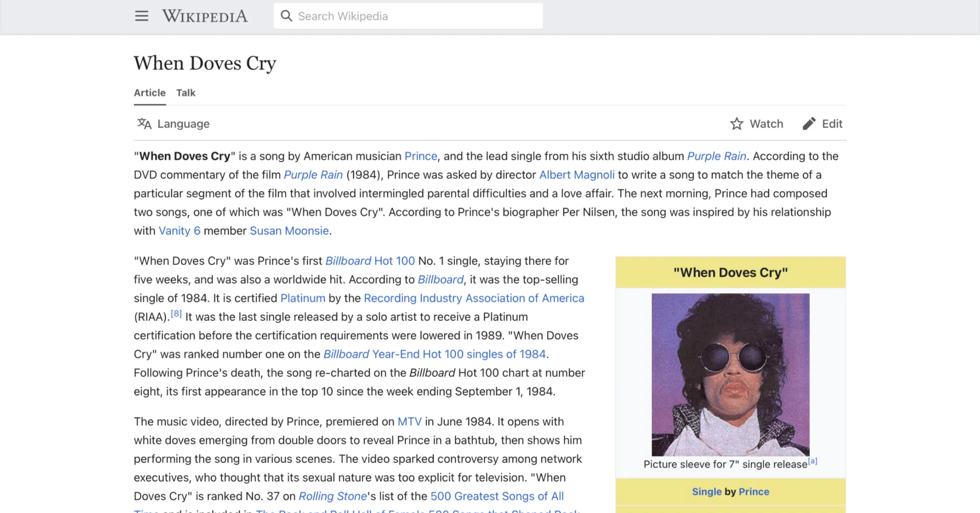Open the hamburger main menu
This screenshot has width=980, height=513.
click(141, 16)
